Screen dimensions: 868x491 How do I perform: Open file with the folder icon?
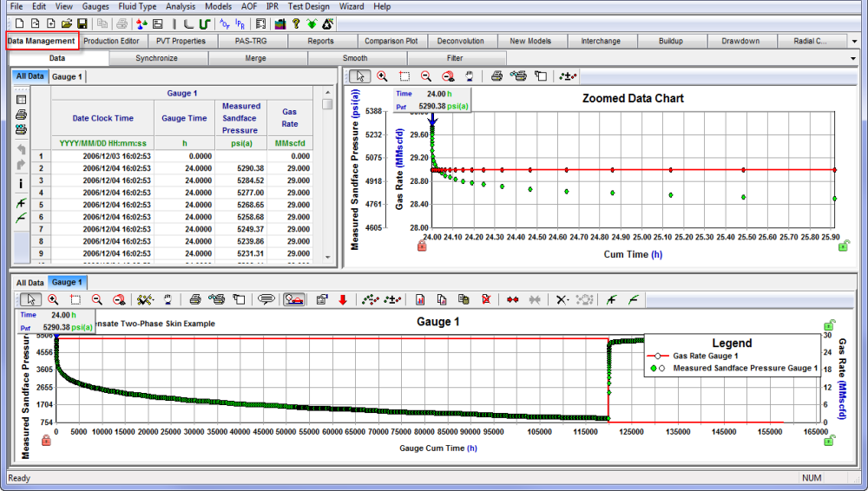click(x=67, y=23)
